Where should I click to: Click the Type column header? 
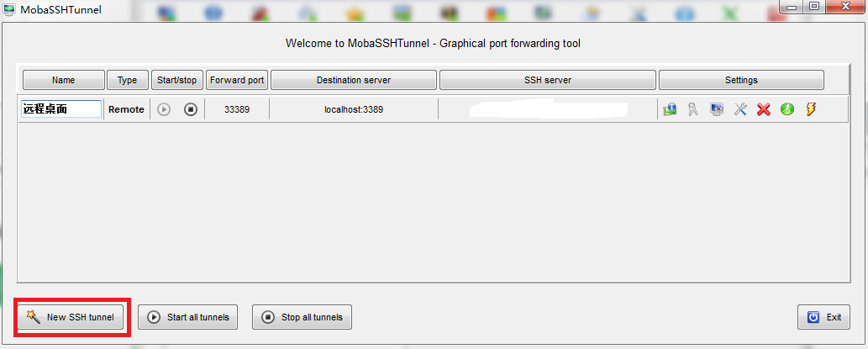(128, 80)
